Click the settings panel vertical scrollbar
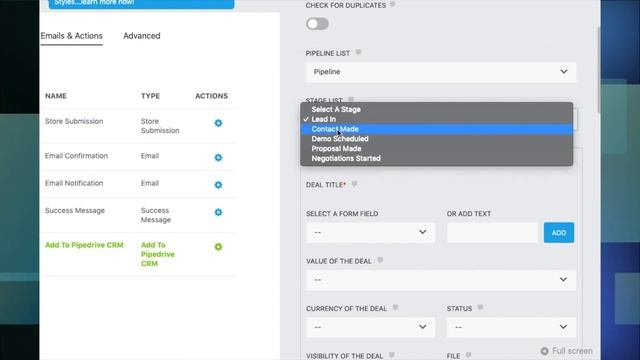This screenshot has height=360, width=640. pos(599,71)
